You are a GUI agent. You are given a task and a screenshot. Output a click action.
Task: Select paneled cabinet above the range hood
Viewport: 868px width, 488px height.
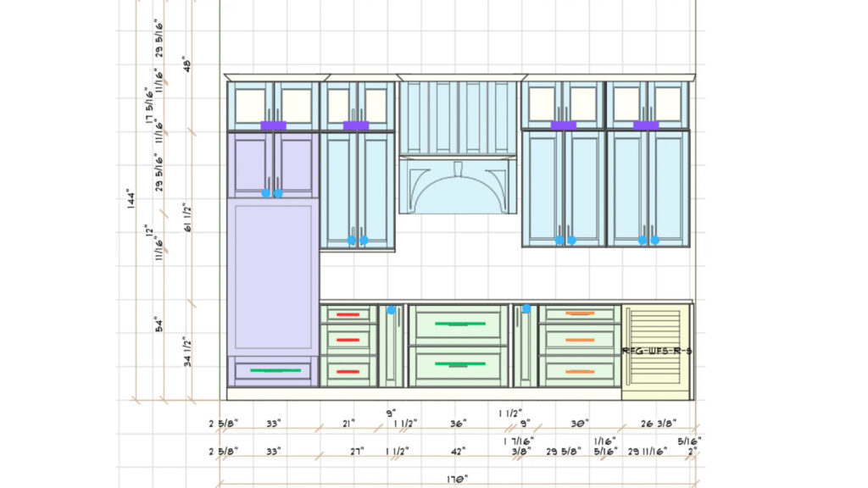[x=458, y=118]
